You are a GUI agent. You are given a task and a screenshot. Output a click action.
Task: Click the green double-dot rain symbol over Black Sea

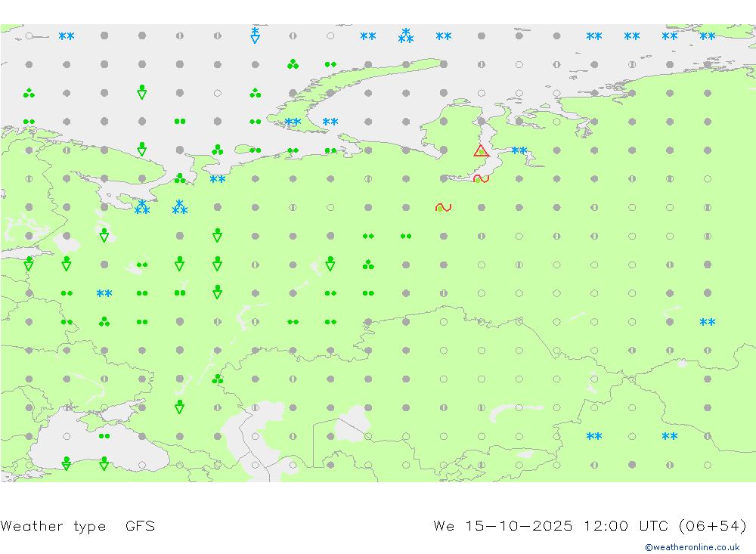click(x=104, y=436)
